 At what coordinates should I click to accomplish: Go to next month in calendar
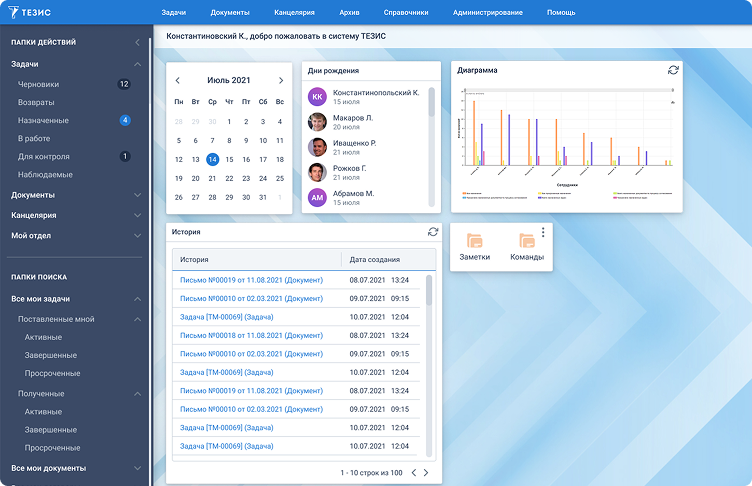(281, 80)
